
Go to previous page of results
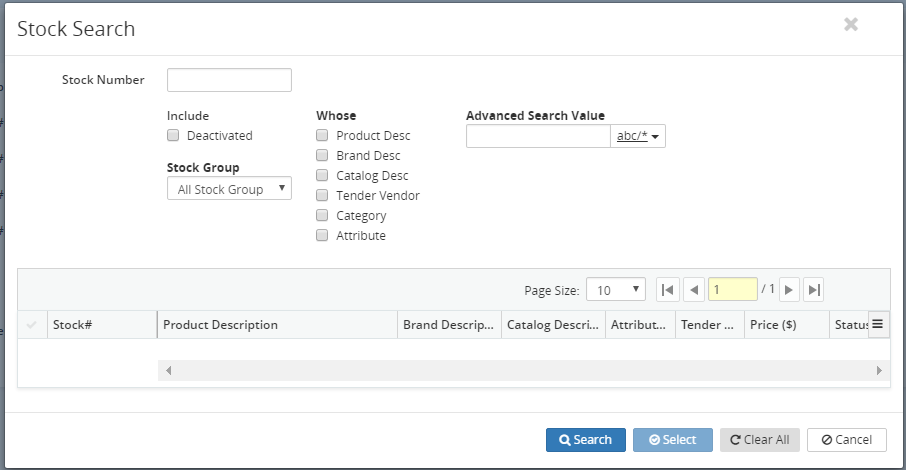(x=694, y=290)
